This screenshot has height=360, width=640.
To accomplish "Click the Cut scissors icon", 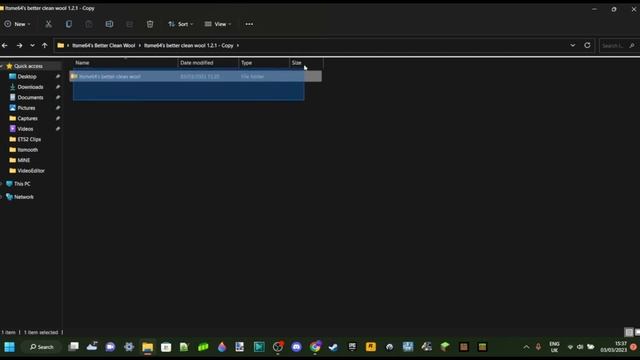I will tap(49, 24).
